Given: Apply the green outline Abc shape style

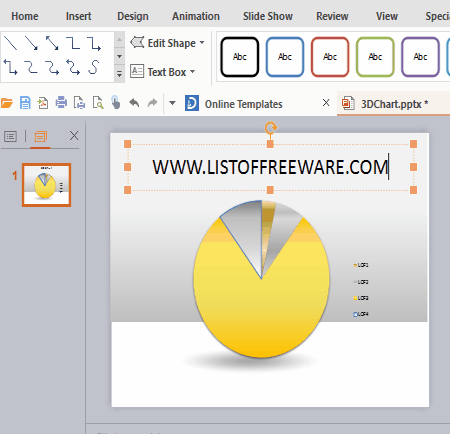Looking at the screenshot, I should 375,57.
